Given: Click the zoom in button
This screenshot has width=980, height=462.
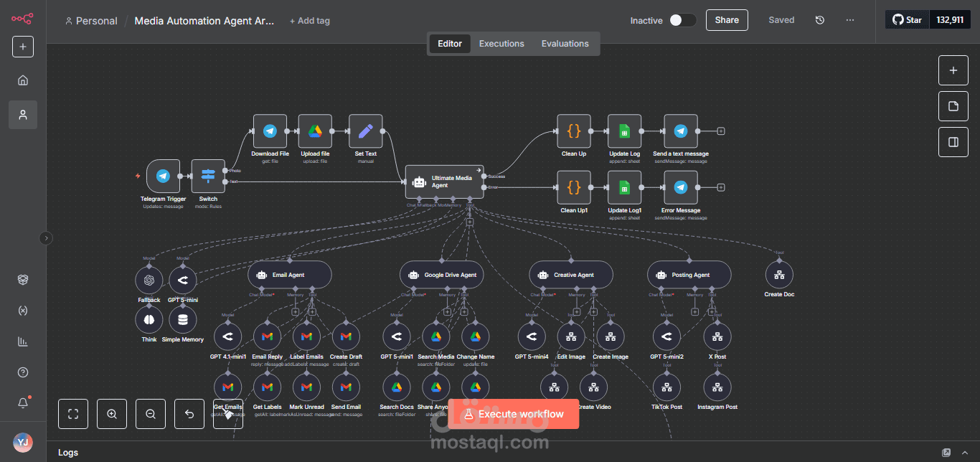Looking at the screenshot, I should click(112, 414).
